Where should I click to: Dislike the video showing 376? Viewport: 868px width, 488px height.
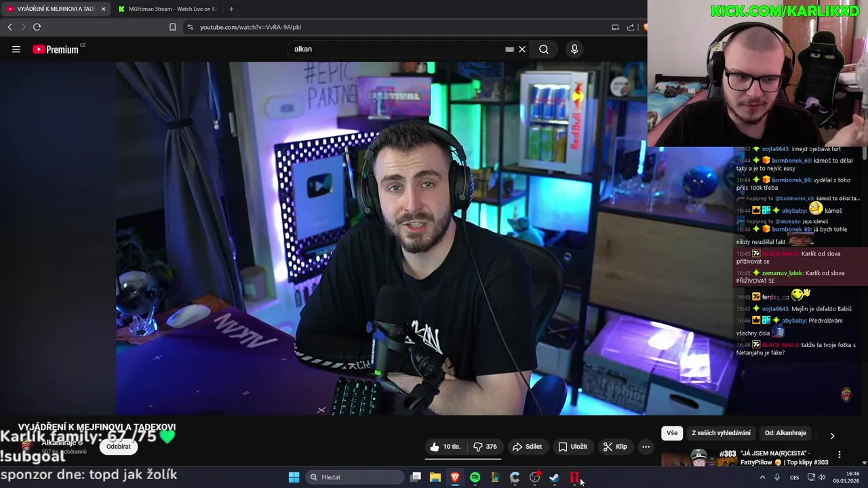(x=485, y=447)
